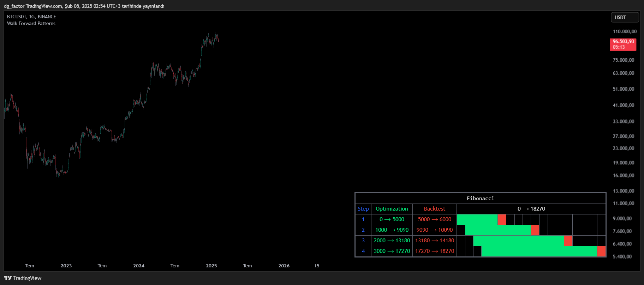Click the 75.000,00 price axis label
The image size is (644, 285).
tap(624, 60)
